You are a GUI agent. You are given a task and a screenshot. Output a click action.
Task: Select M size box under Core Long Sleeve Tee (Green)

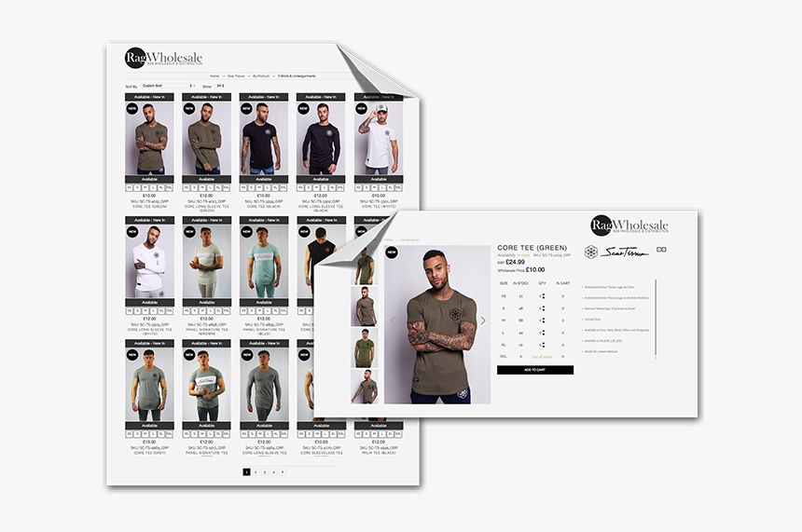[x=202, y=188]
